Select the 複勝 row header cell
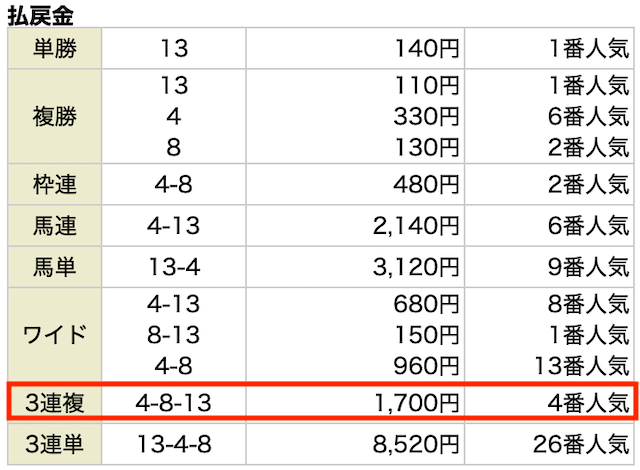The image size is (640, 470). point(55,116)
